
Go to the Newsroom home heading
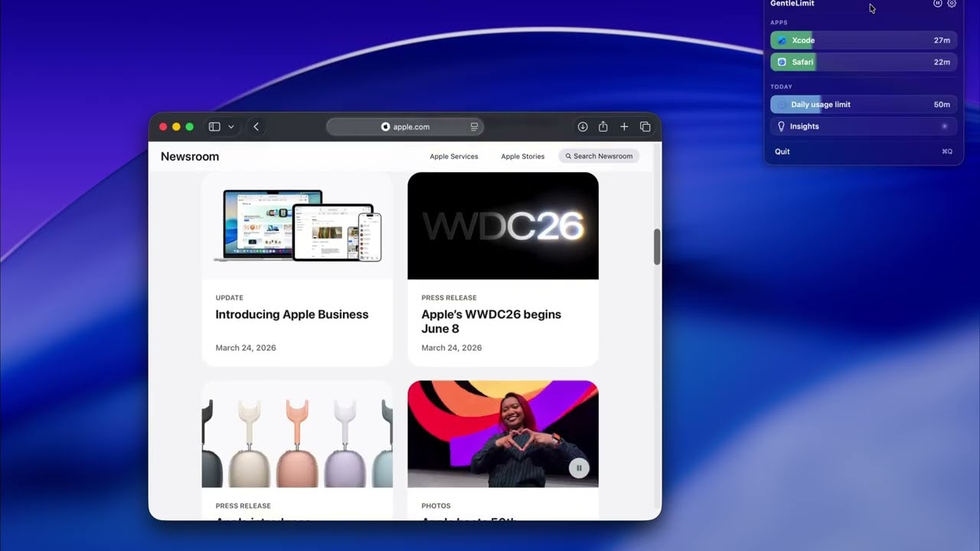(x=190, y=156)
